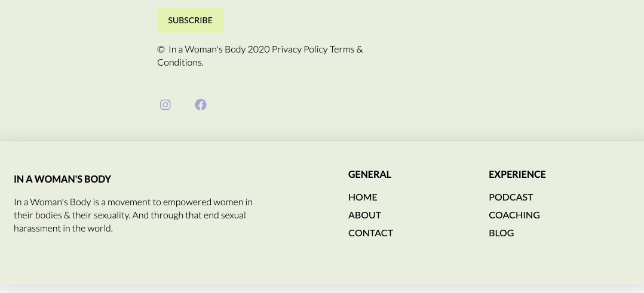Navigate to the Blog link

(x=501, y=233)
